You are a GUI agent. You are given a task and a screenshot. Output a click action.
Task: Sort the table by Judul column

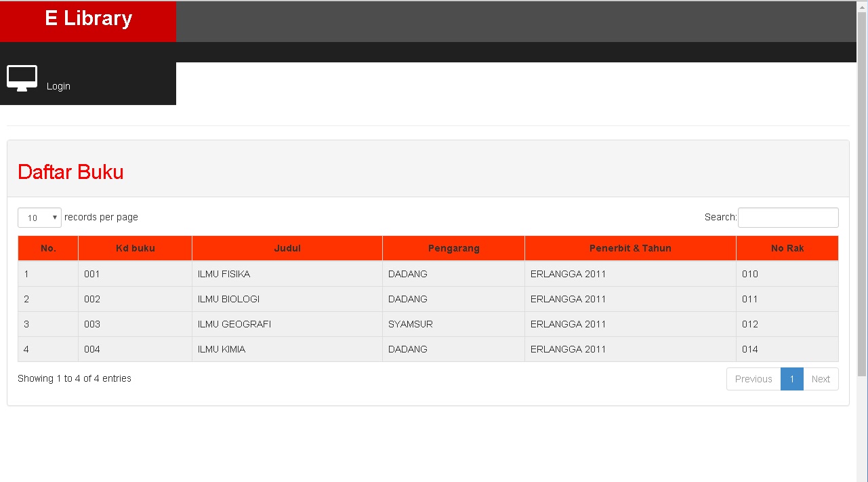pos(287,247)
